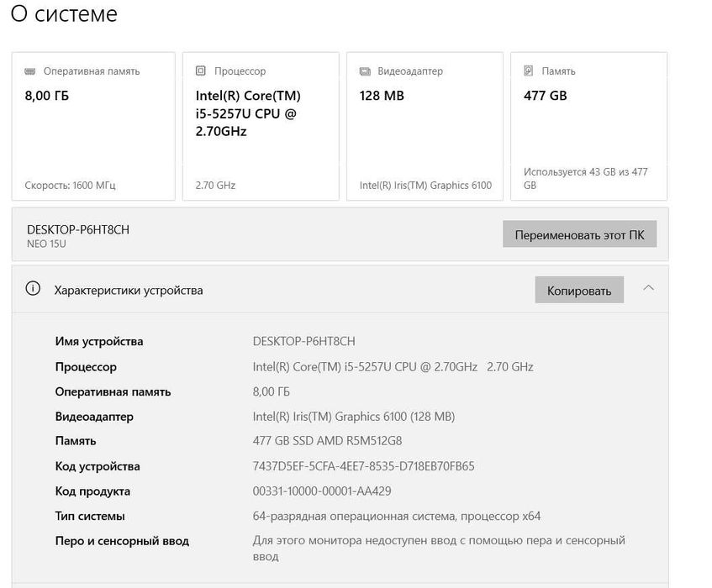Click Используется 43 GB из 477 GB text
The image size is (712, 588).
585,178
